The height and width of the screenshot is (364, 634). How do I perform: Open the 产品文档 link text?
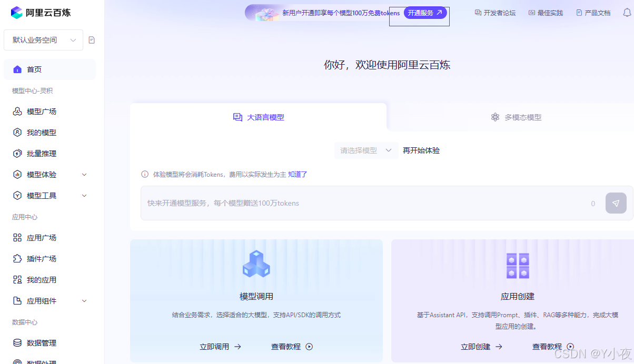tap(598, 13)
